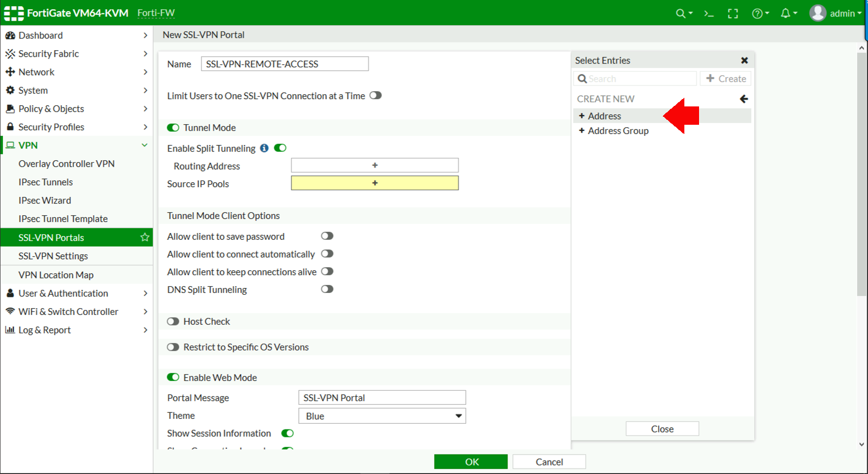Favorite SSL-VPN Portals with star icon
The width and height of the screenshot is (868, 474).
[x=145, y=237]
